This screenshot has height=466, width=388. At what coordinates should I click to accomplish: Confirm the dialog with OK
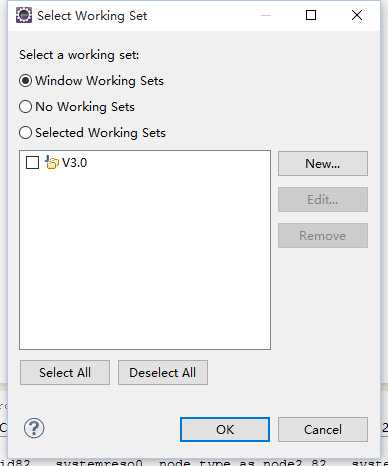[x=225, y=429]
